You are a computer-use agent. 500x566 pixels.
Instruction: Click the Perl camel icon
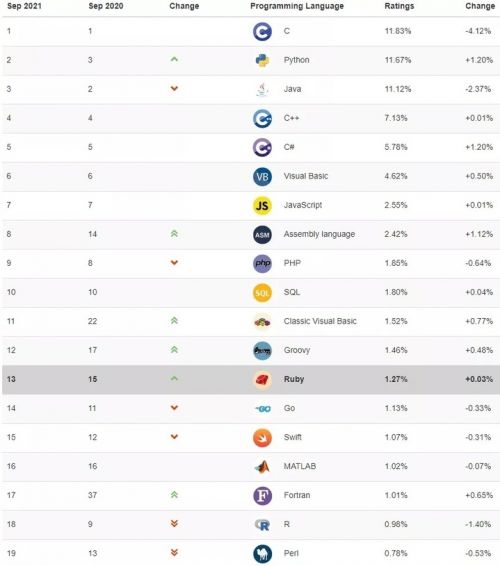pos(262,554)
